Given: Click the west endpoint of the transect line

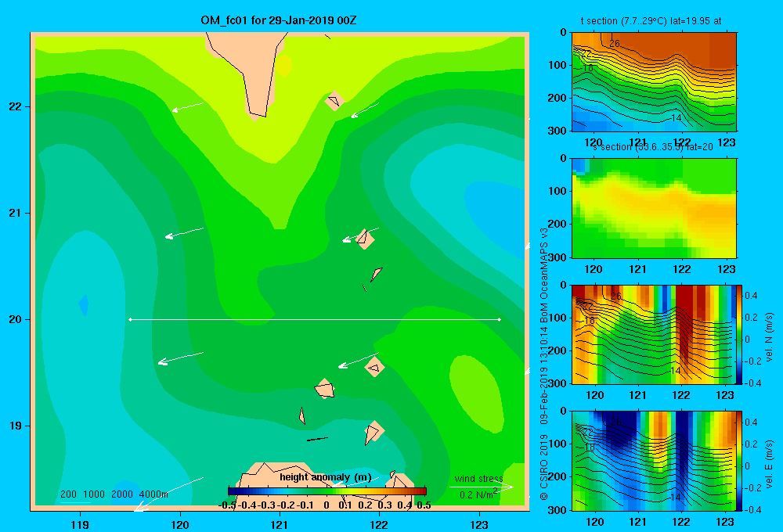Looking at the screenshot, I should click(130, 319).
